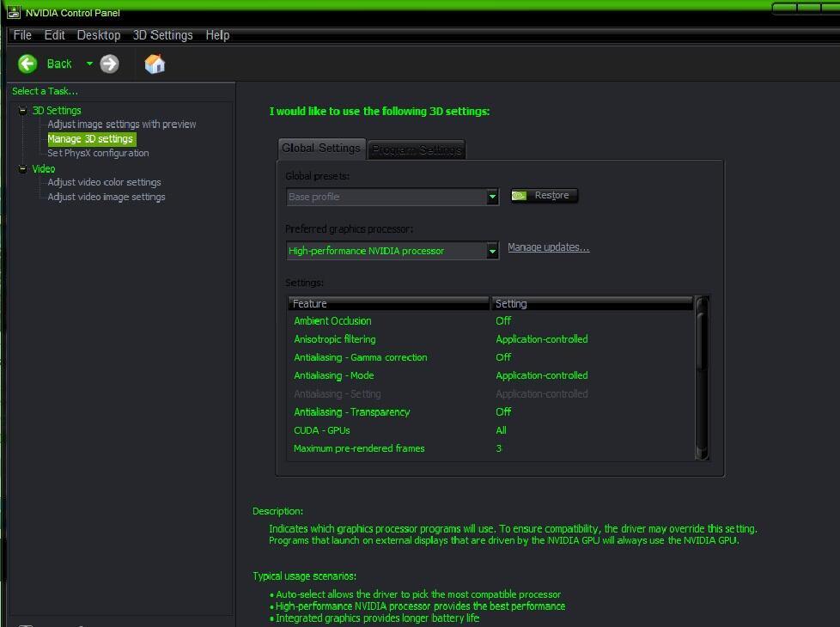Switch to the Global Settings tab

(x=321, y=149)
